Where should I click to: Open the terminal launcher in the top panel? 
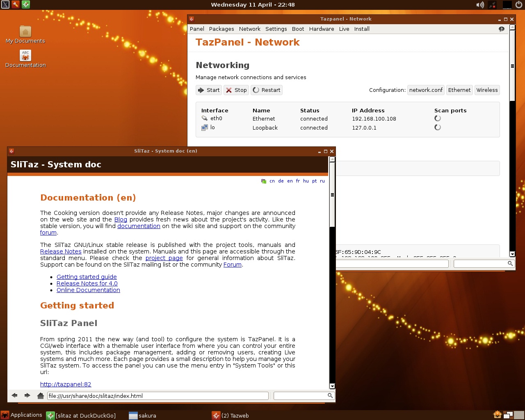click(5, 5)
